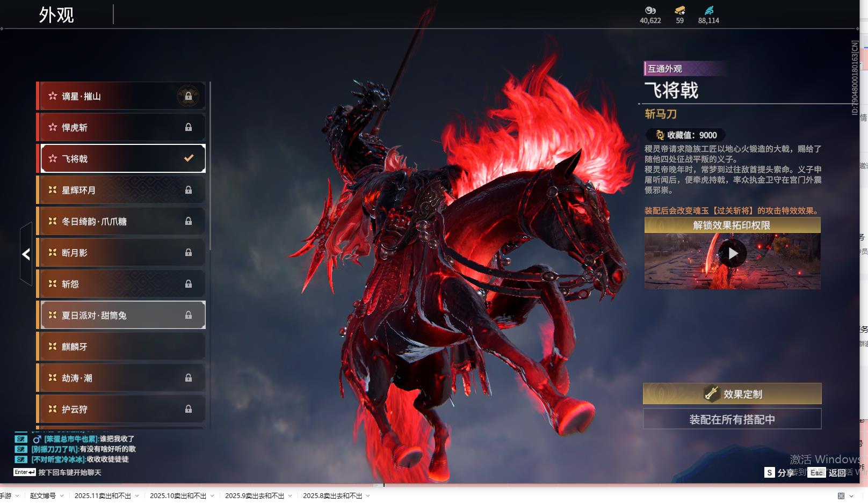Click the 按下回车键开始聊天 chat prompt
868x504 pixels.
[x=70, y=472]
